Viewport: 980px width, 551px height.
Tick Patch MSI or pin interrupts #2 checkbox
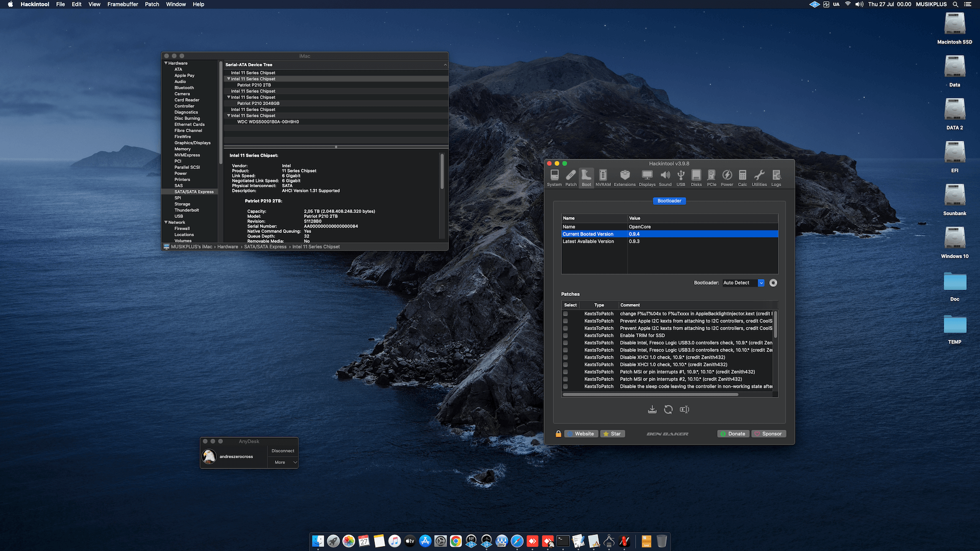pos(565,379)
